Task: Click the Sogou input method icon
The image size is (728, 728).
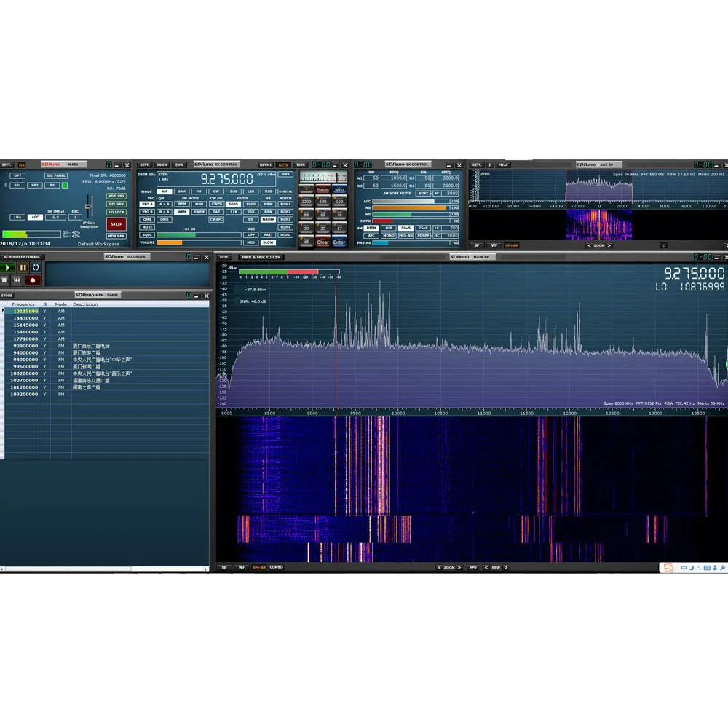Action: (668, 567)
